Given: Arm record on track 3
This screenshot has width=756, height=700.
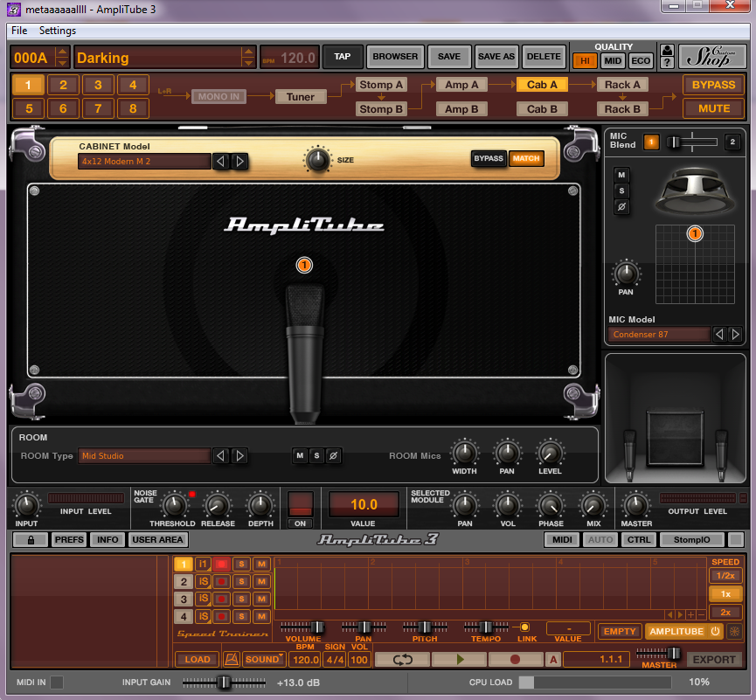Looking at the screenshot, I should point(221,600).
